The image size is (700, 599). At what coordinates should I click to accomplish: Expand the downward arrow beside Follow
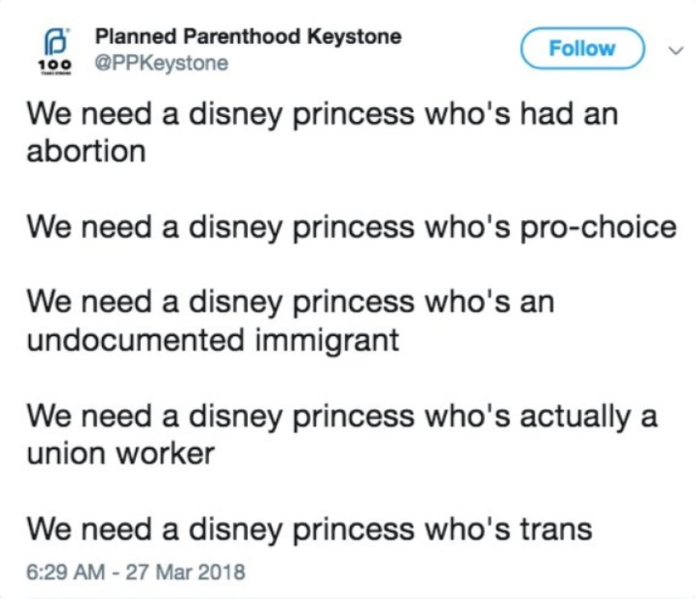(675, 49)
